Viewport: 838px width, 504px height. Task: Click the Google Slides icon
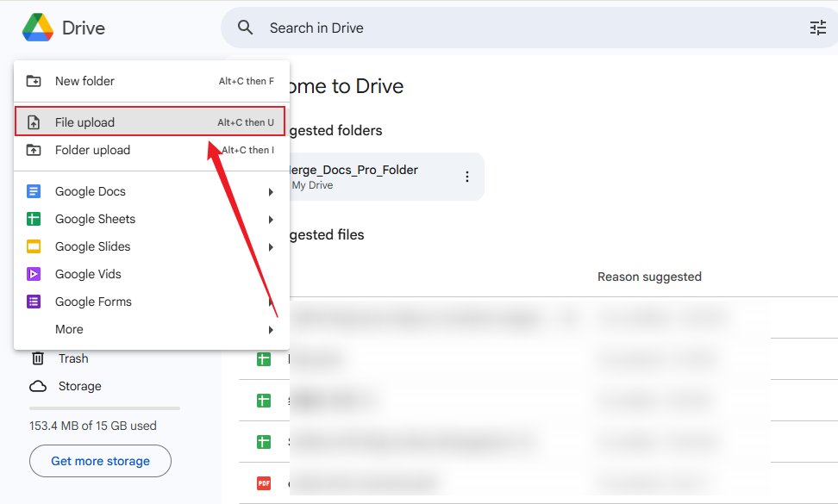coord(34,246)
